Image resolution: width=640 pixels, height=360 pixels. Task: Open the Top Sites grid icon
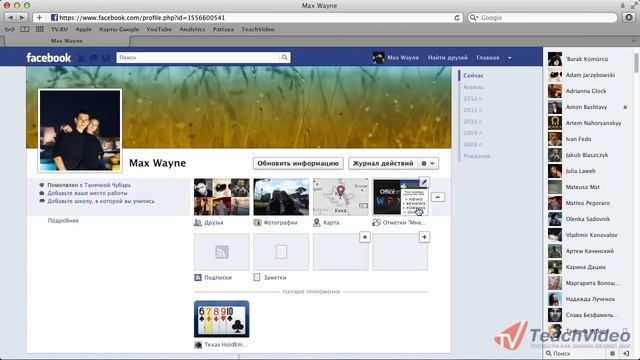click(x=40, y=29)
